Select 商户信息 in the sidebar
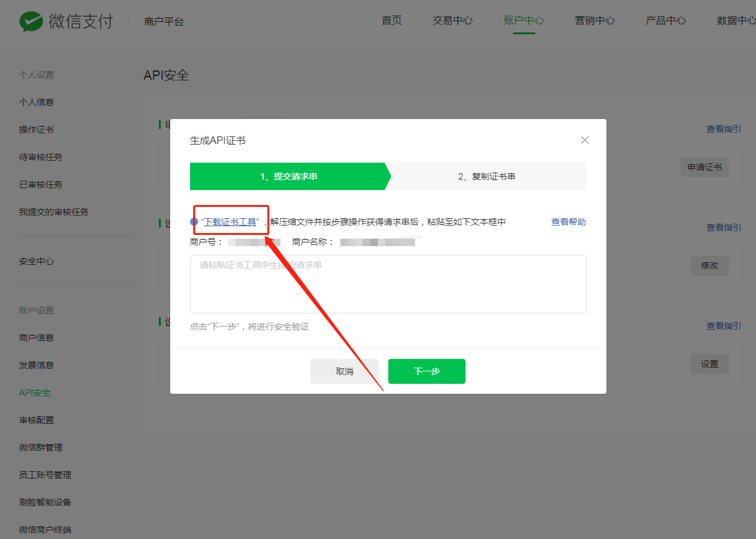 pyautogui.click(x=36, y=338)
